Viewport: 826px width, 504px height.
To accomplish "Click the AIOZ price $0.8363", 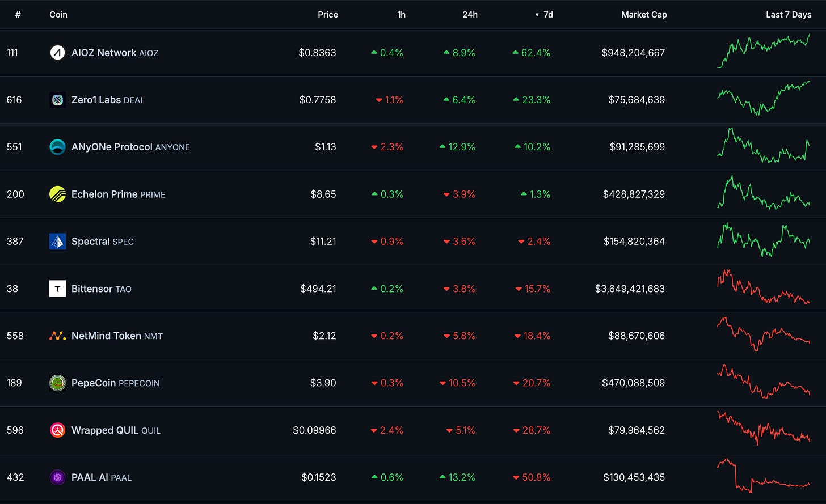I will (x=317, y=53).
